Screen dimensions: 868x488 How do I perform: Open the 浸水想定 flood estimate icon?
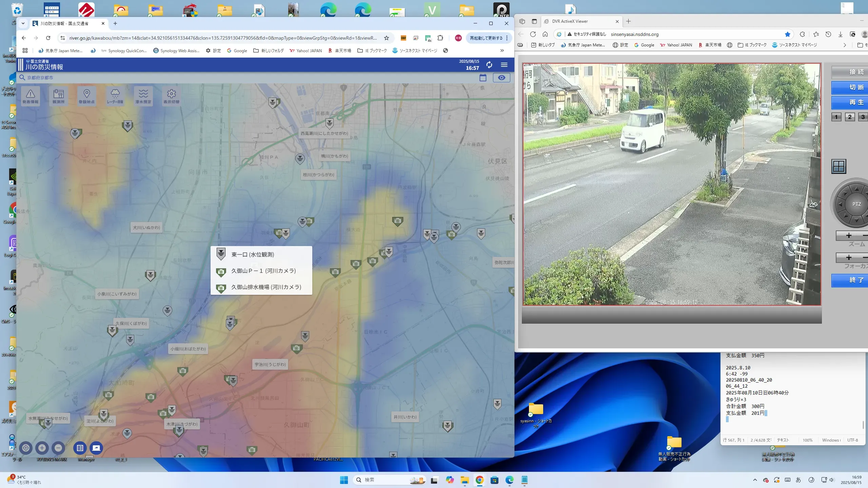tap(143, 96)
